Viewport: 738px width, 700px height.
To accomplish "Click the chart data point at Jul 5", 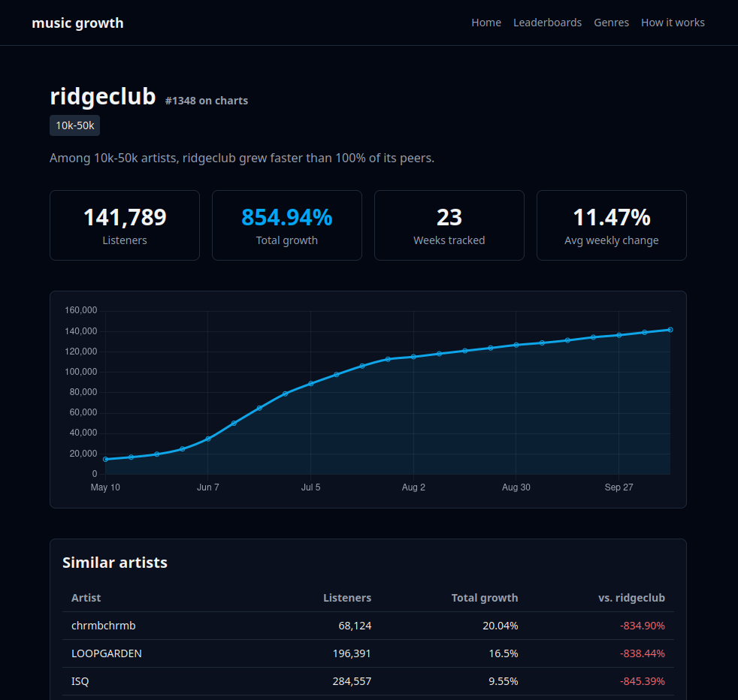I will pos(310,384).
